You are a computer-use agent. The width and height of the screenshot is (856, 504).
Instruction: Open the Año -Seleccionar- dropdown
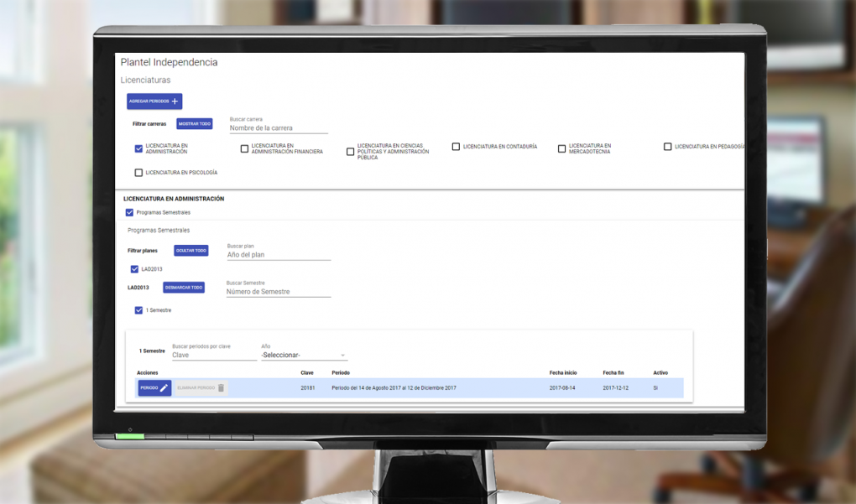coord(304,355)
